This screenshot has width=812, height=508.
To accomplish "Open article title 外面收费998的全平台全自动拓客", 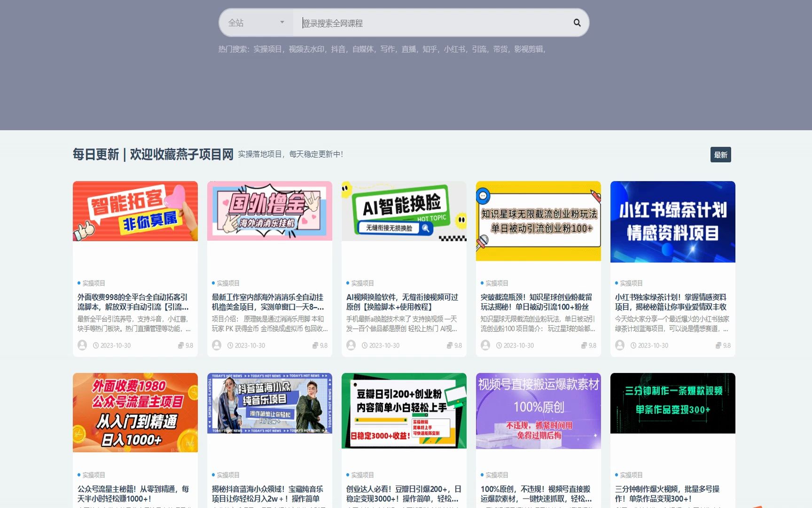I will coord(133,302).
